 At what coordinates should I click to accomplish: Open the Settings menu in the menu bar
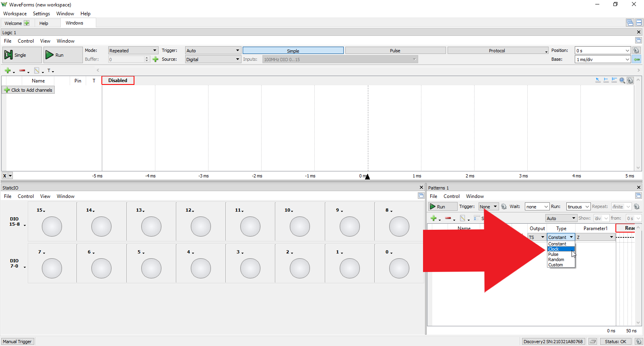coord(41,14)
